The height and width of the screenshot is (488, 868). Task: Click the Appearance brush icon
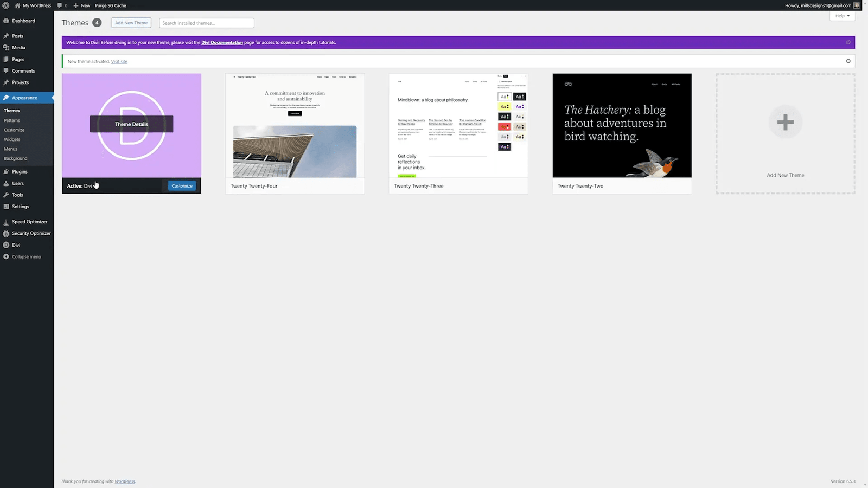[x=6, y=98]
